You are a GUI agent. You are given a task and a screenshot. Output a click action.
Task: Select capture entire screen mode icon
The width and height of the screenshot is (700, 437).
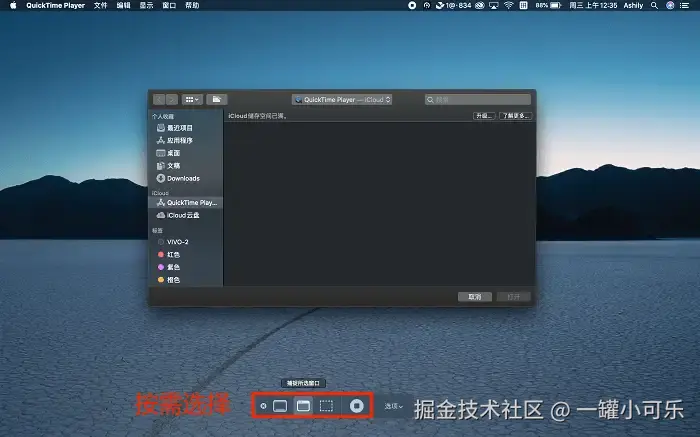point(280,406)
